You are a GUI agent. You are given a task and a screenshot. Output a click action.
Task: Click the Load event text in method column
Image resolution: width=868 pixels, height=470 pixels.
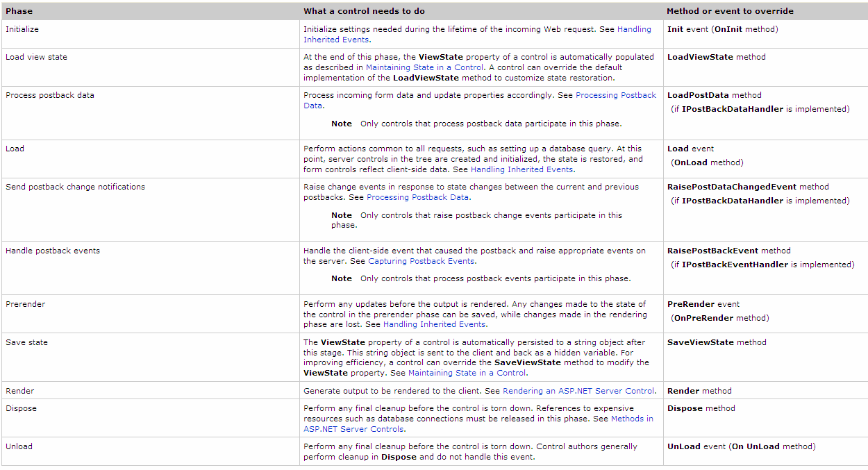point(690,149)
